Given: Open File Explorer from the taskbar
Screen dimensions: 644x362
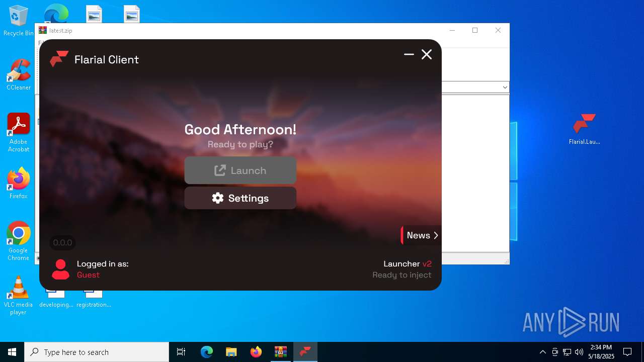Looking at the screenshot, I should point(231,352).
